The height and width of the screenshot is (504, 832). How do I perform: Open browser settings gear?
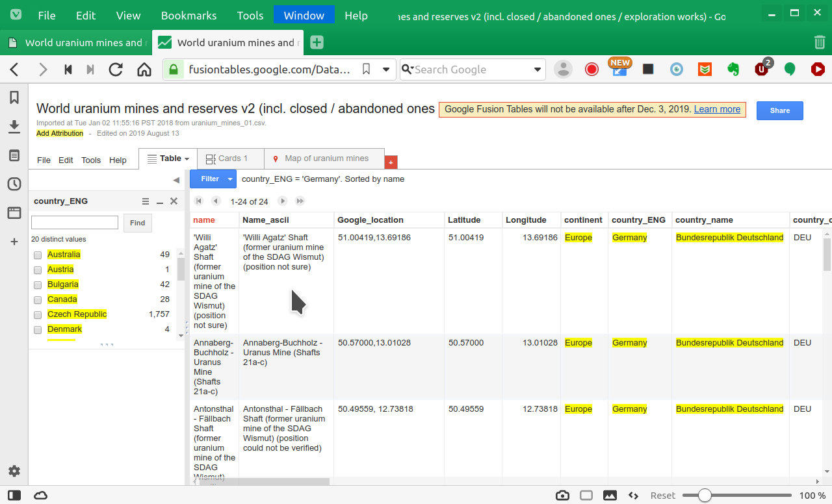click(14, 472)
